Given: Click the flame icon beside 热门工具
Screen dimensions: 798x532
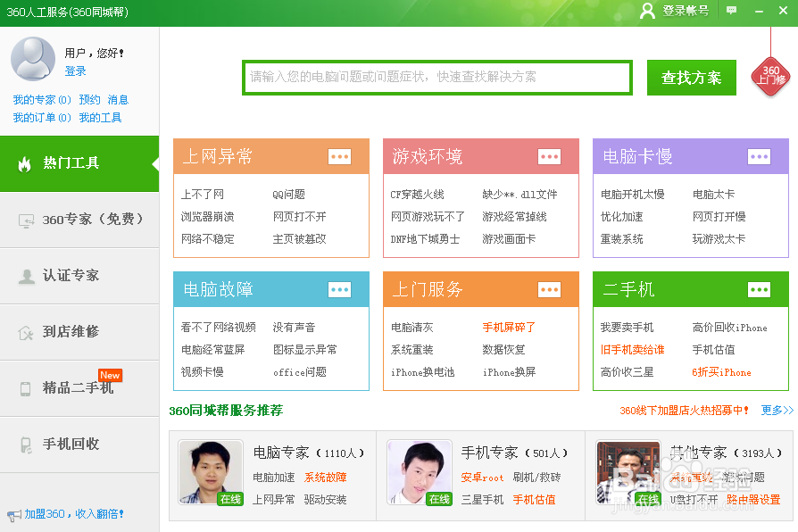Looking at the screenshot, I should 24,164.
